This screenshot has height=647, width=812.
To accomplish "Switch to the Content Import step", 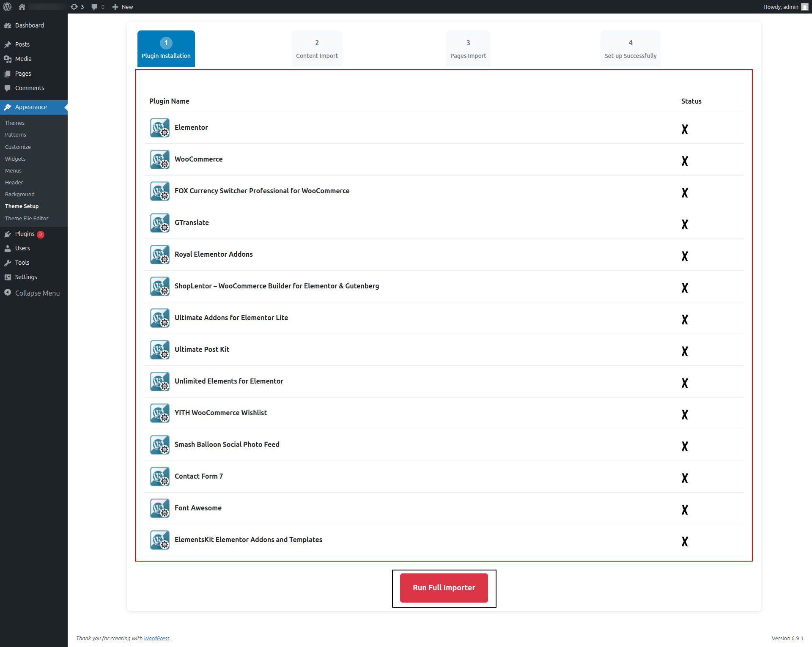I will (x=317, y=49).
